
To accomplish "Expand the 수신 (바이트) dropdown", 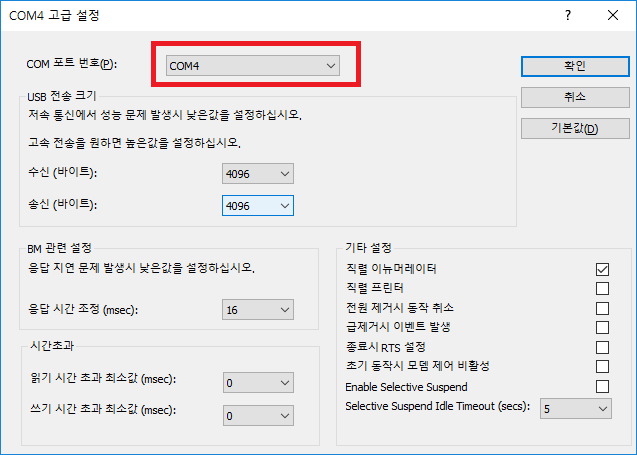I will (x=258, y=174).
